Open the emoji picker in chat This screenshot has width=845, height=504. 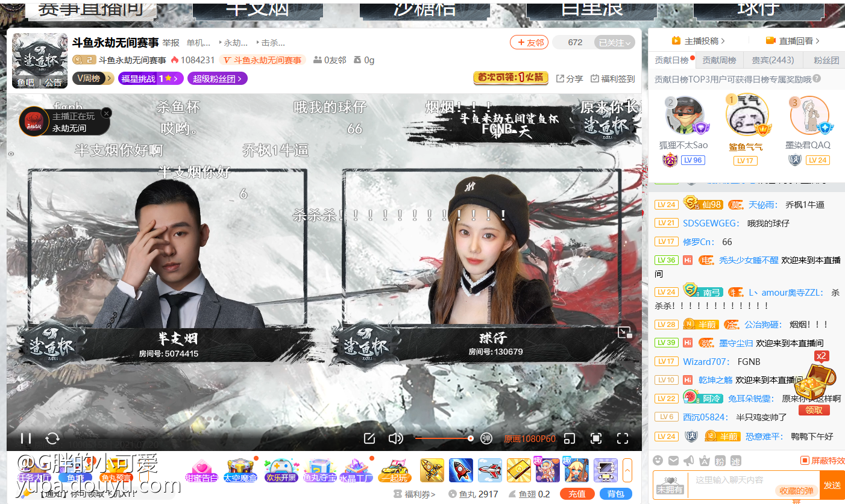(x=658, y=461)
